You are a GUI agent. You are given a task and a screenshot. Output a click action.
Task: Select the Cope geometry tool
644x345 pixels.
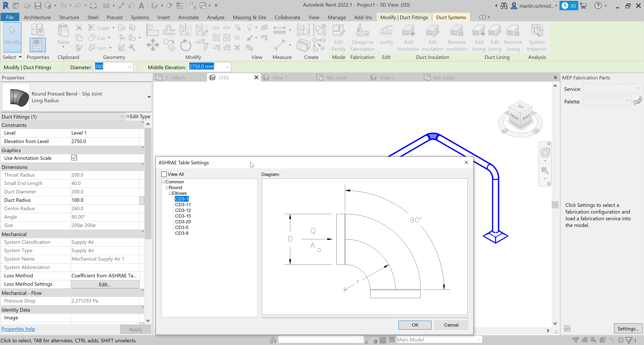[101, 28]
